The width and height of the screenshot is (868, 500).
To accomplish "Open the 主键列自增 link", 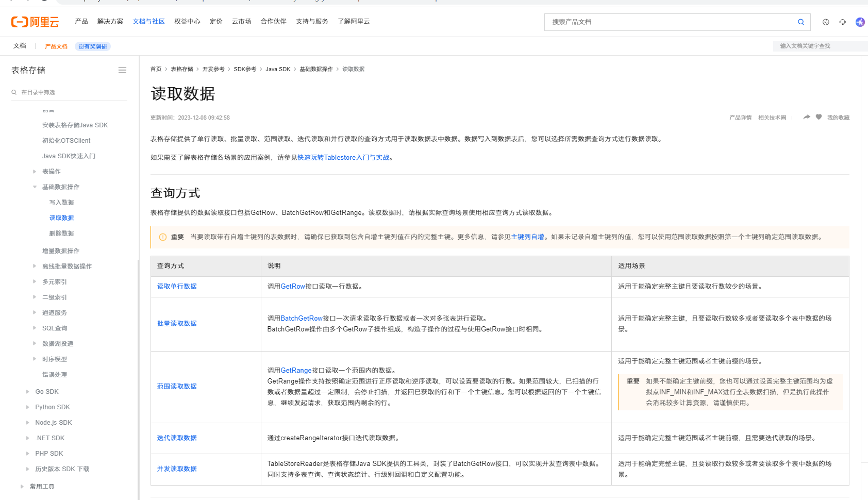I will click(528, 237).
